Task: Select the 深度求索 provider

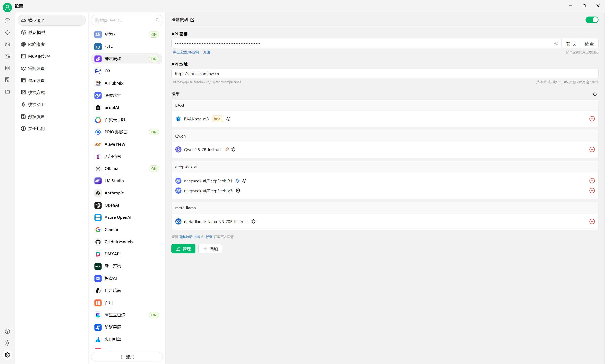Action: click(x=127, y=95)
